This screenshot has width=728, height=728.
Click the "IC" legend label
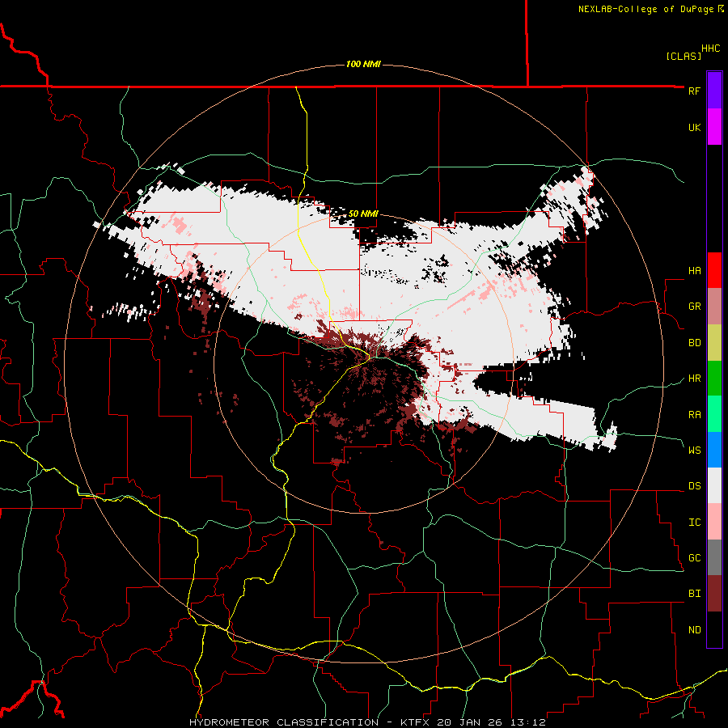tap(694, 523)
